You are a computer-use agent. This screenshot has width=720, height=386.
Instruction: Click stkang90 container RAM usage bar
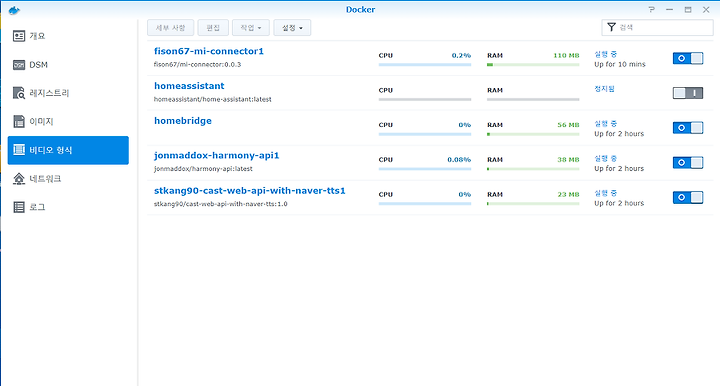tap(533, 204)
